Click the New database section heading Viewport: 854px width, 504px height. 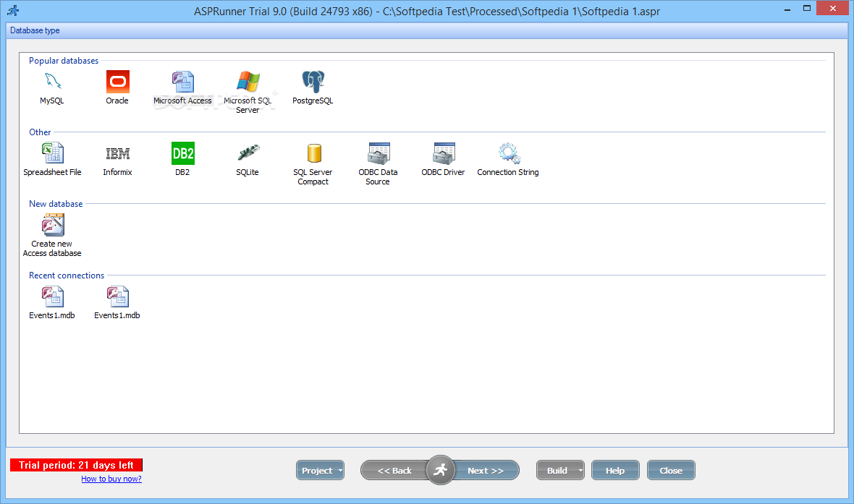coord(56,204)
